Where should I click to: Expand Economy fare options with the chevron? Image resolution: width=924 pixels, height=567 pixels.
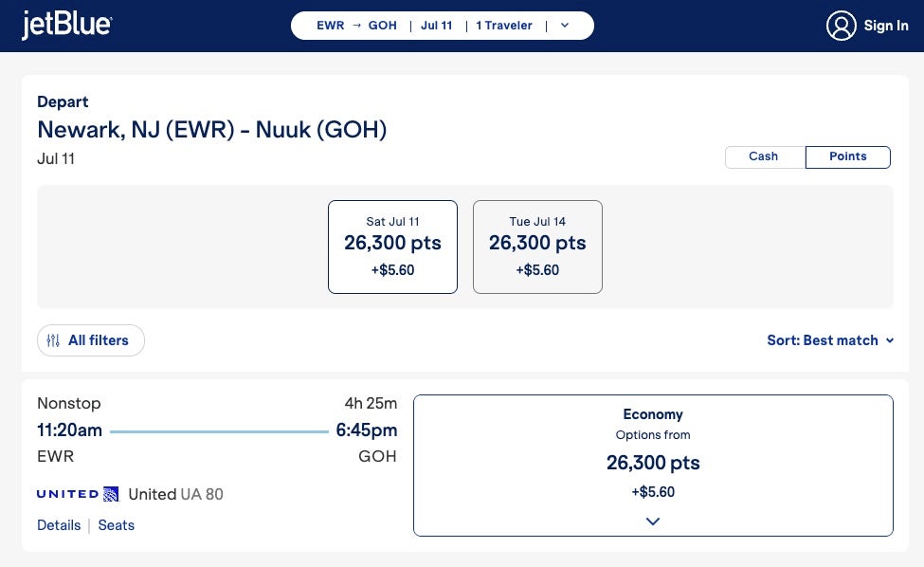pyautogui.click(x=652, y=521)
